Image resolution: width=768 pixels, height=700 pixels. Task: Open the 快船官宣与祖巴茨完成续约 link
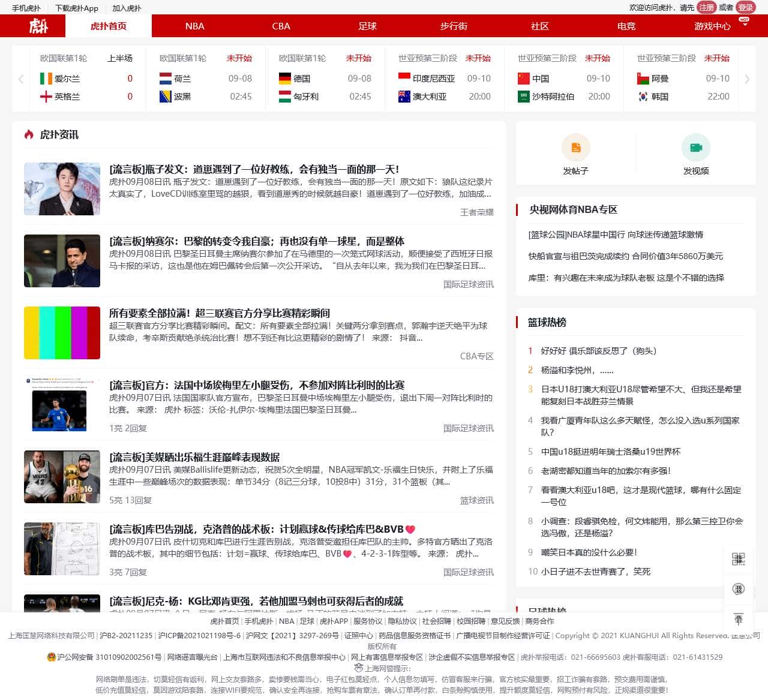pyautogui.click(x=626, y=256)
